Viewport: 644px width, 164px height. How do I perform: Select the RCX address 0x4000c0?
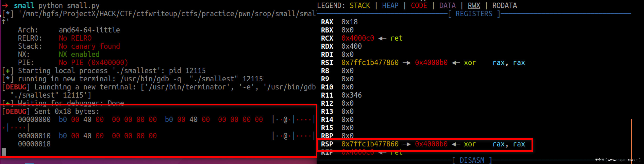(358, 38)
